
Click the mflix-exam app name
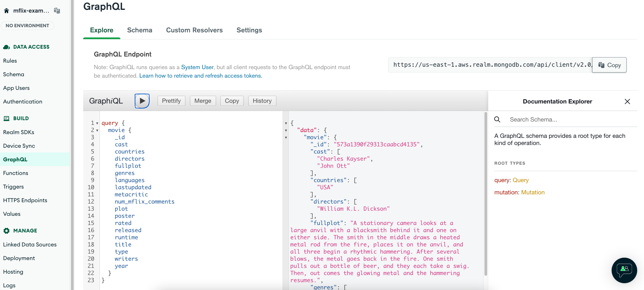point(31,11)
